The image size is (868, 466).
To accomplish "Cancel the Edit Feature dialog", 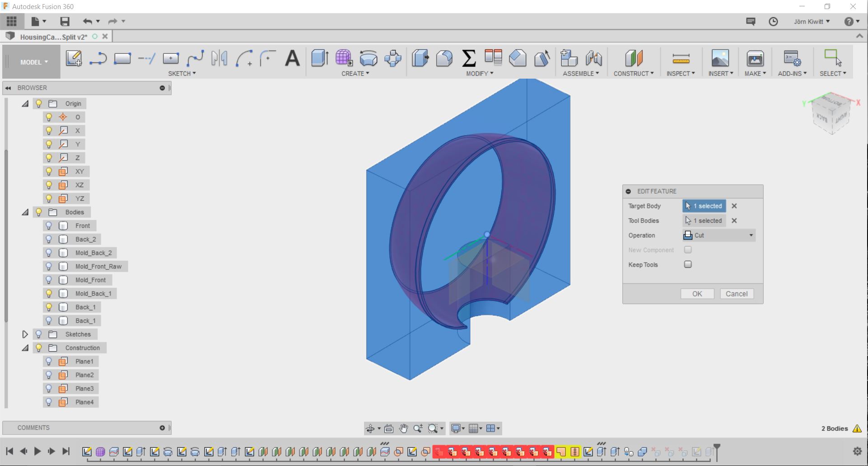I will click(737, 294).
